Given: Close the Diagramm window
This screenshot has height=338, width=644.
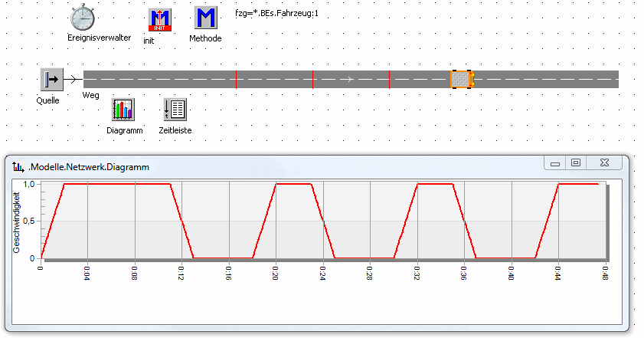Looking at the screenshot, I should pos(604,162).
